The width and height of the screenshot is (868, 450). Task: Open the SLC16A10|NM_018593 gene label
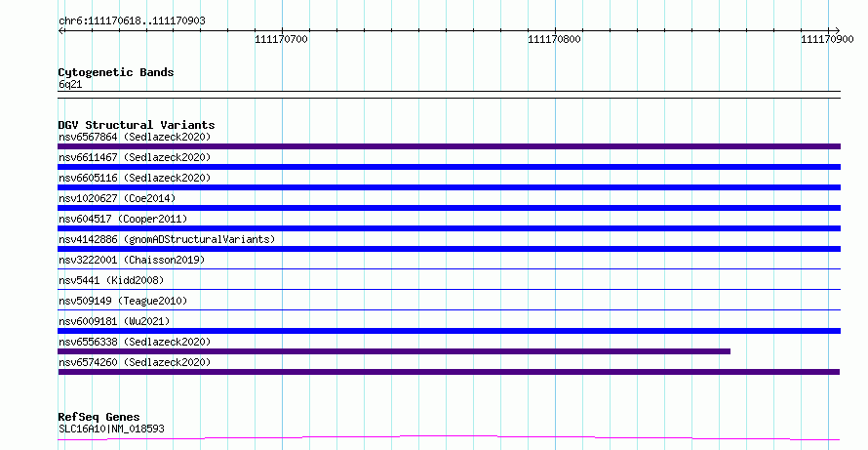pos(111,429)
